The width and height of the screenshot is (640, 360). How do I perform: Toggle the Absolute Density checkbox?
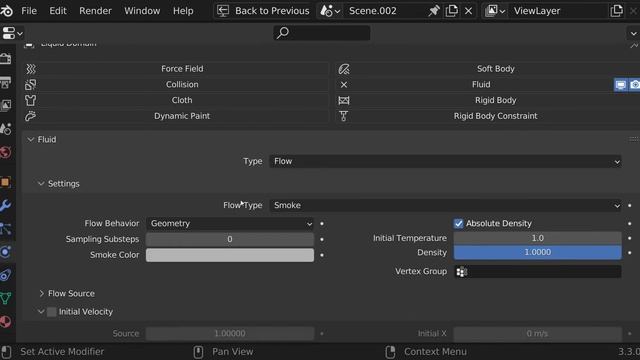[458, 223]
